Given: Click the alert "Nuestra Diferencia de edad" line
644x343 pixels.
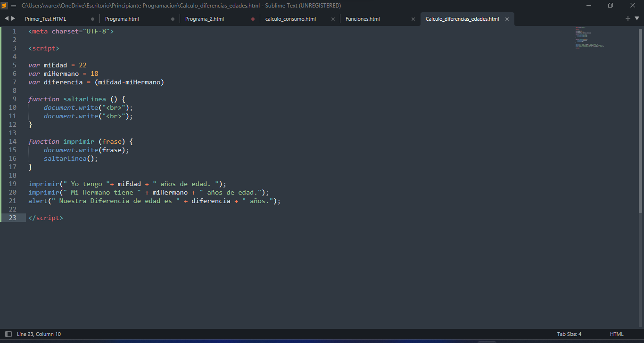Looking at the screenshot, I should point(155,201).
